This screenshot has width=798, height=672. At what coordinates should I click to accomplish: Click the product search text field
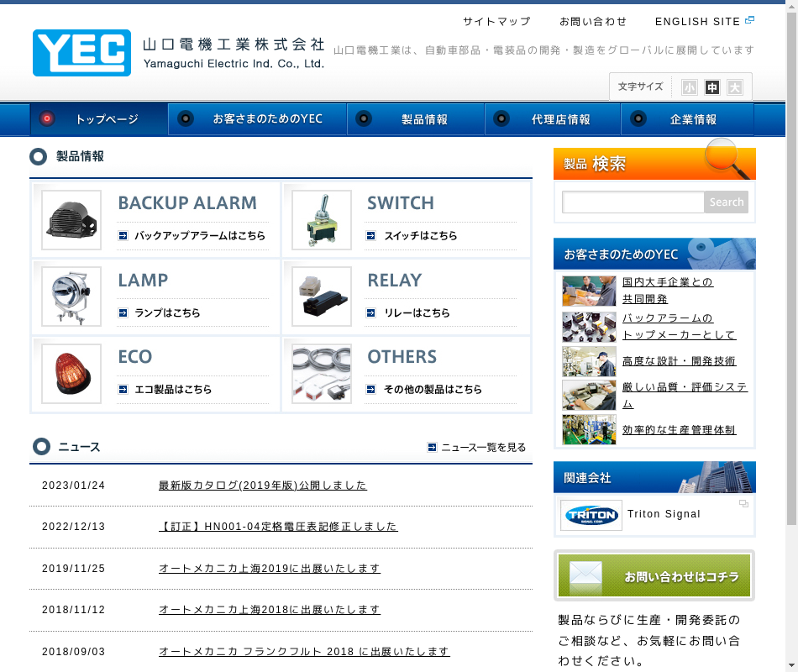(633, 202)
